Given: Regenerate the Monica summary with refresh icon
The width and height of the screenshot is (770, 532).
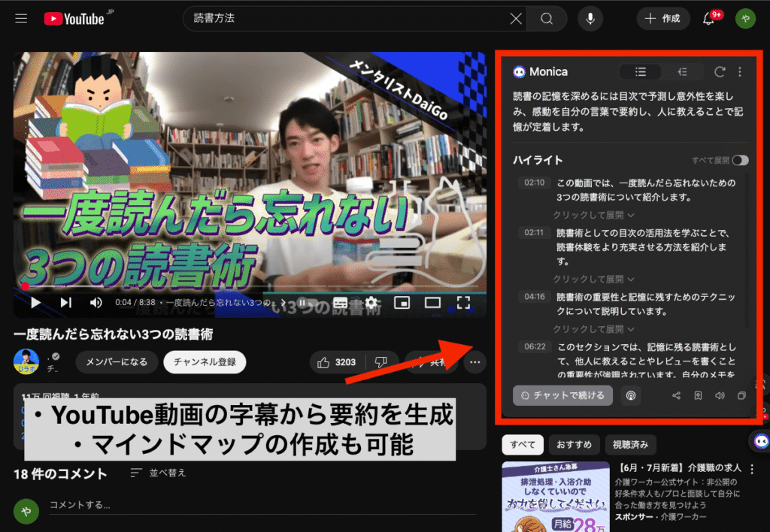Looking at the screenshot, I should click(x=720, y=72).
